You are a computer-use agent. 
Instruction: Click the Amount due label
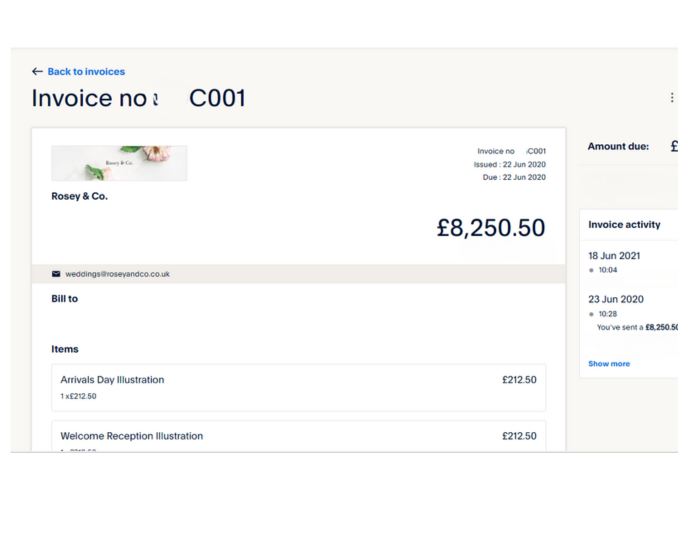[618, 146]
